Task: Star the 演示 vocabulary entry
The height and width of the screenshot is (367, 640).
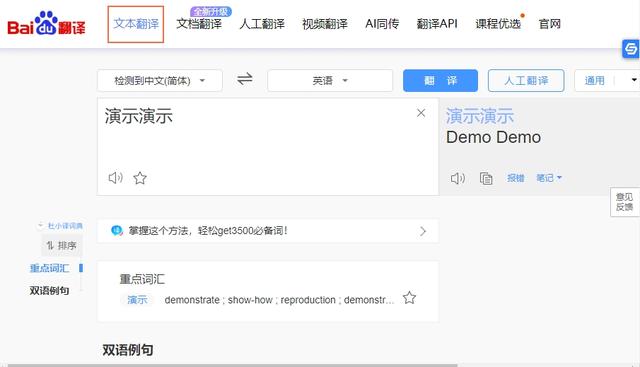Action: (x=409, y=298)
